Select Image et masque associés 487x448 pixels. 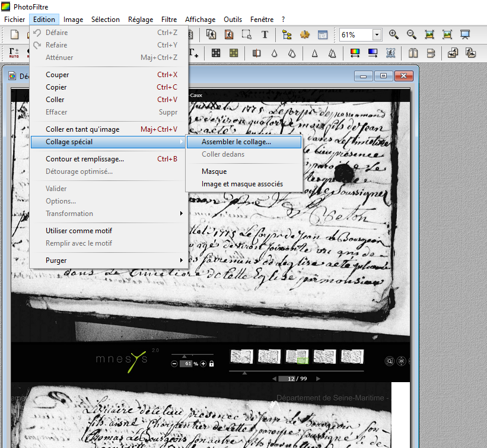[242, 184]
